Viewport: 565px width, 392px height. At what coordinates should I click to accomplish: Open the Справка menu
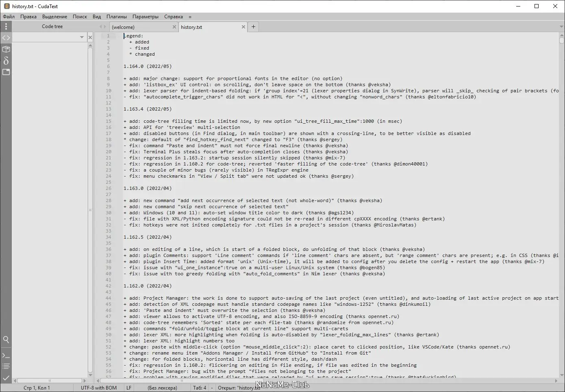[174, 17]
